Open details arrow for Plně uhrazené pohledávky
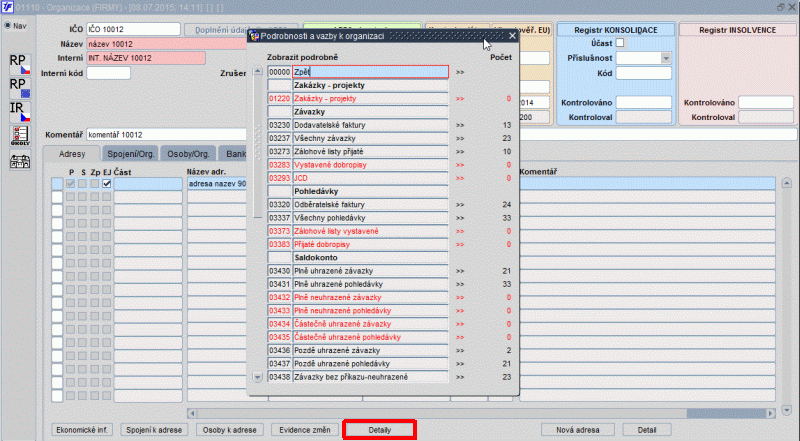 click(460, 284)
